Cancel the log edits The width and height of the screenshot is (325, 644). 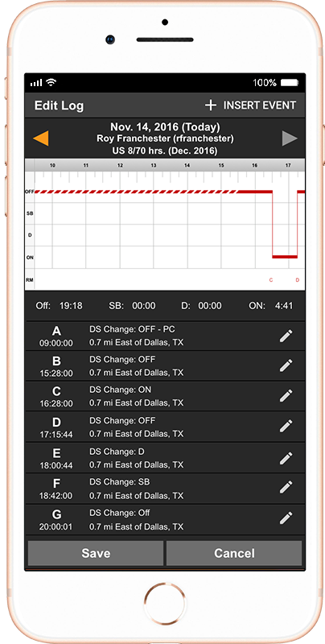coord(234,553)
